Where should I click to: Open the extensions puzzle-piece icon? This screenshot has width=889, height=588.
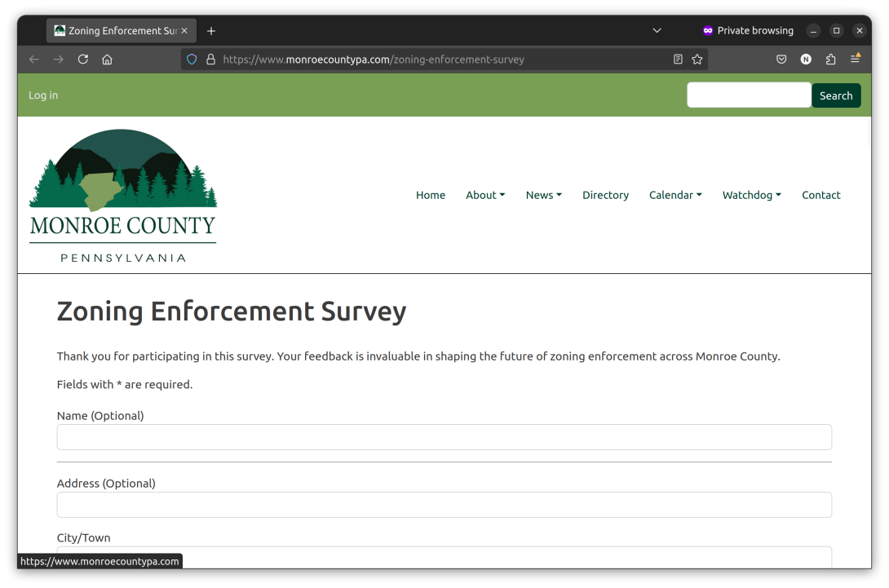point(830,59)
